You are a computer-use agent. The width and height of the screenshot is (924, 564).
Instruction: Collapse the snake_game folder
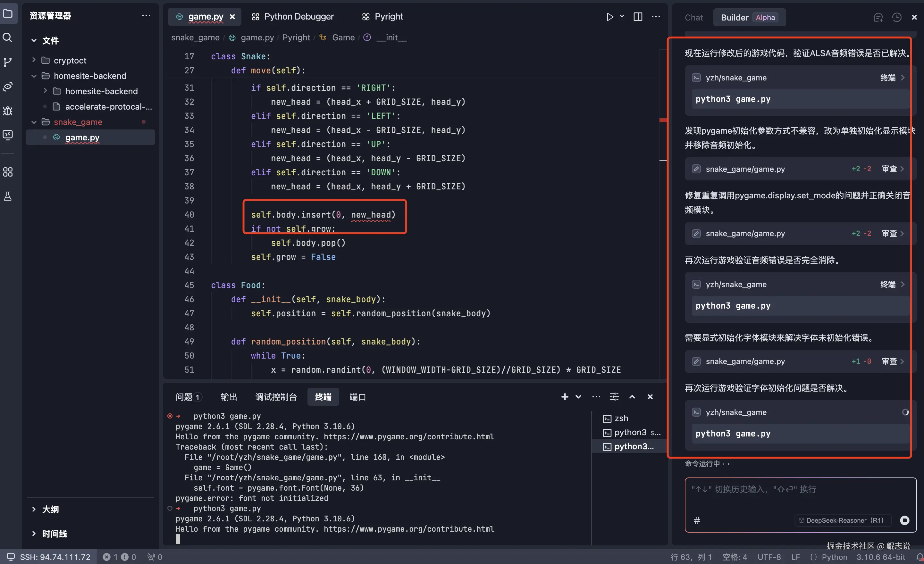pos(34,122)
